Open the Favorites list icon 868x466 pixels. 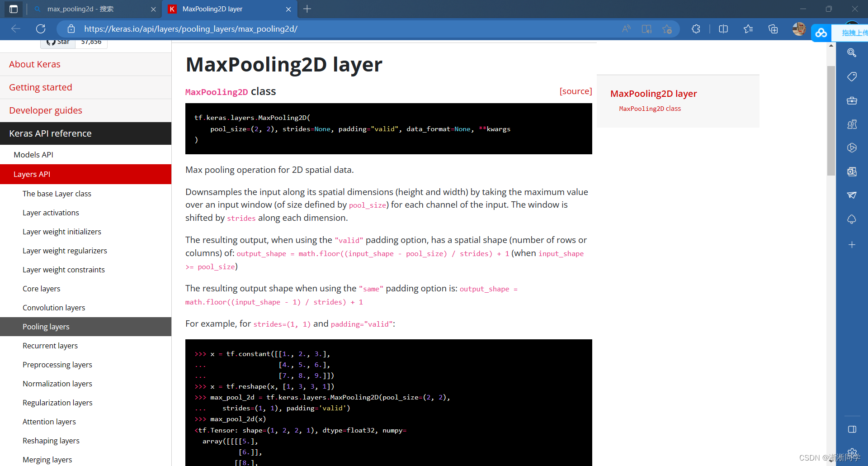click(x=748, y=29)
